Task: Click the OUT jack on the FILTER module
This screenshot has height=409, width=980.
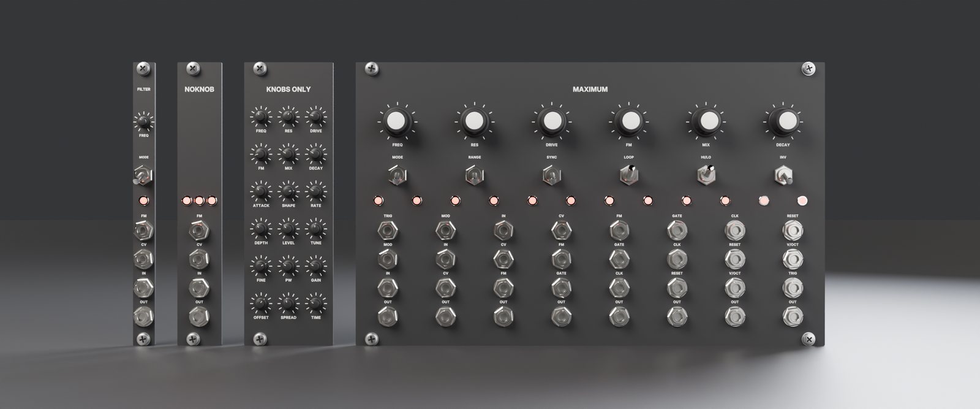Action: [x=144, y=316]
